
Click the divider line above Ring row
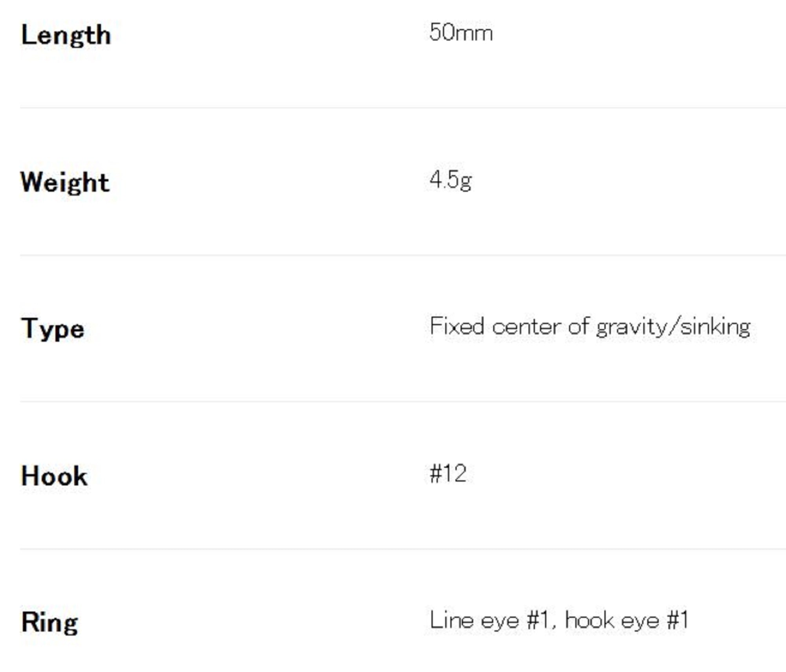pos(393,549)
